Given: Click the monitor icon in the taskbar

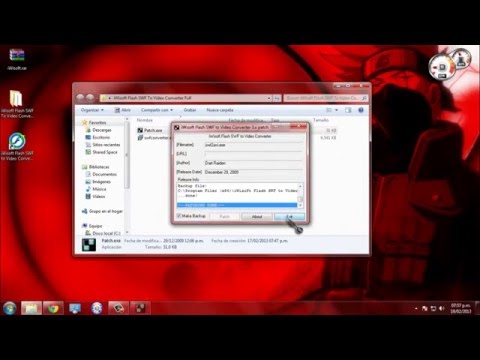Looking at the screenshot, I should coord(75,308).
